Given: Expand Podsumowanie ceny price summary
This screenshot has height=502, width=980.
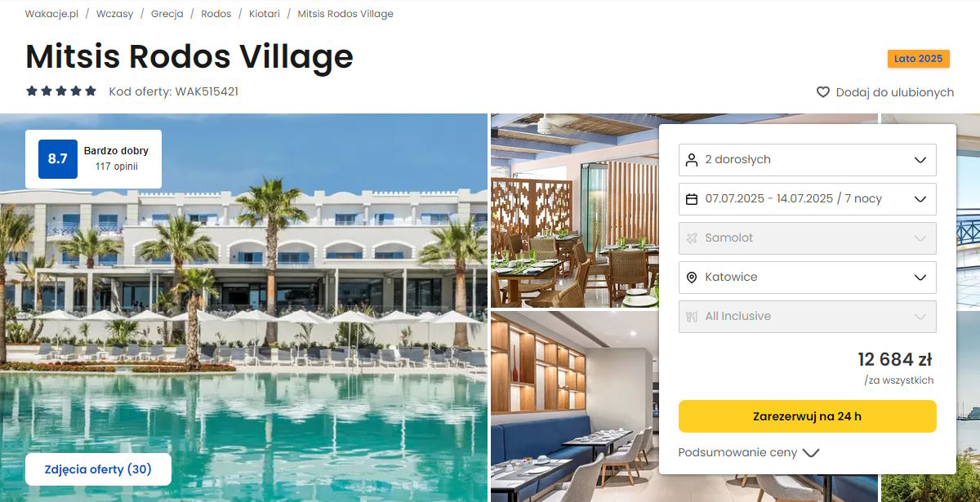Looking at the screenshot, I should (749, 452).
